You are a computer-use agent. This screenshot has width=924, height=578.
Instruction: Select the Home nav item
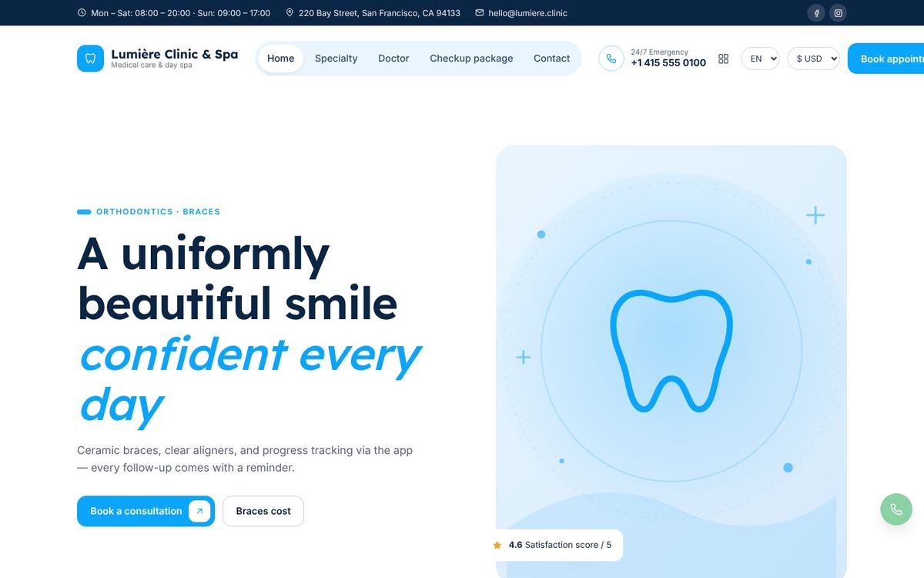(x=280, y=59)
